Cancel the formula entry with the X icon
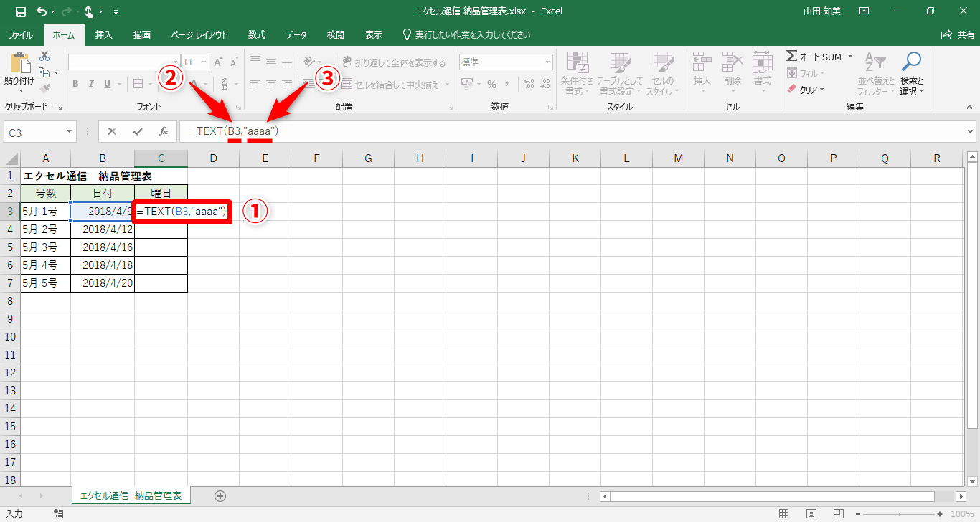980x522 pixels. point(112,131)
